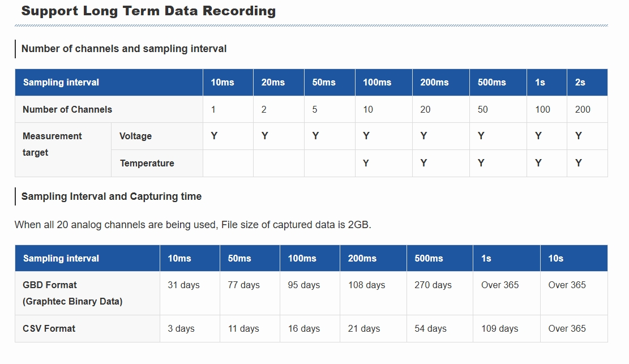Screen dimensions: 629x364
Task: Click the "Temperature" row label
Action: tap(147, 163)
